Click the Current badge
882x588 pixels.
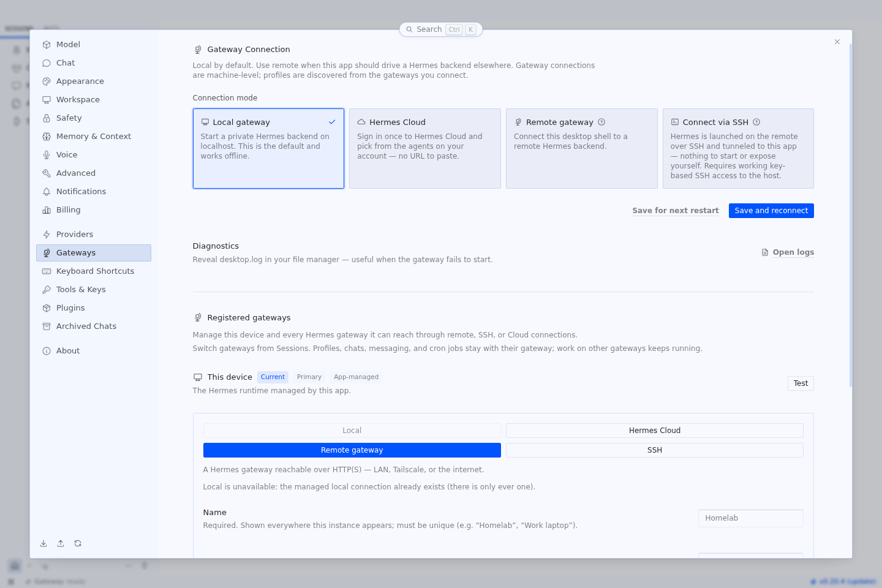click(x=273, y=377)
